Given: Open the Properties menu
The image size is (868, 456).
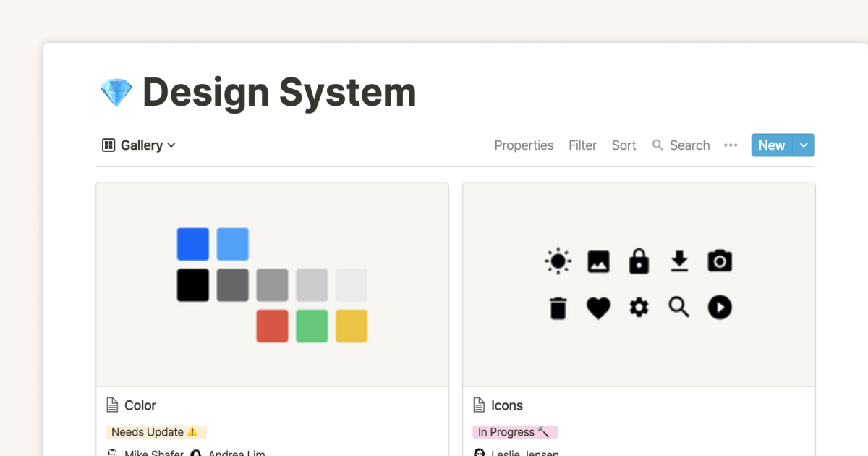Looking at the screenshot, I should pyautogui.click(x=524, y=145).
